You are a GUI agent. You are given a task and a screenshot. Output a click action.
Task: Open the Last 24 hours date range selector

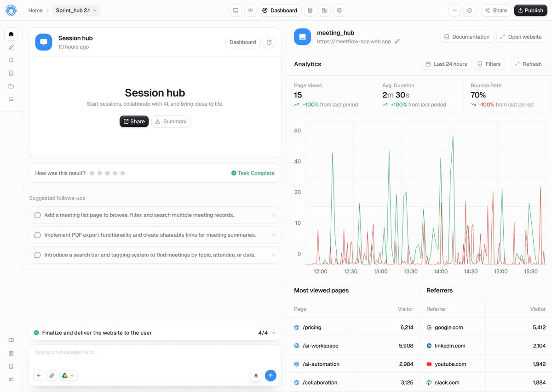(446, 64)
